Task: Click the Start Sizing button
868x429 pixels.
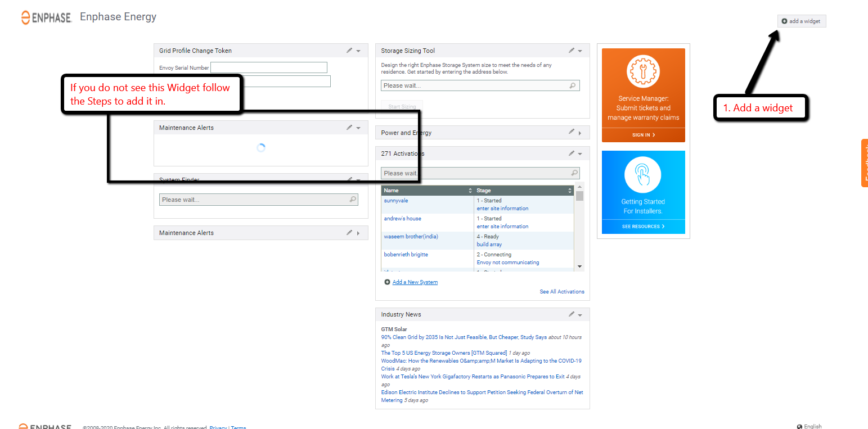Action: [402, 107]
